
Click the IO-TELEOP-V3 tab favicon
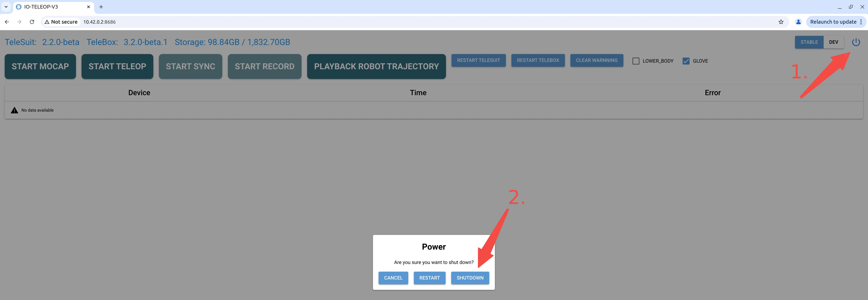pyautogui.click(x=19, y=7)
